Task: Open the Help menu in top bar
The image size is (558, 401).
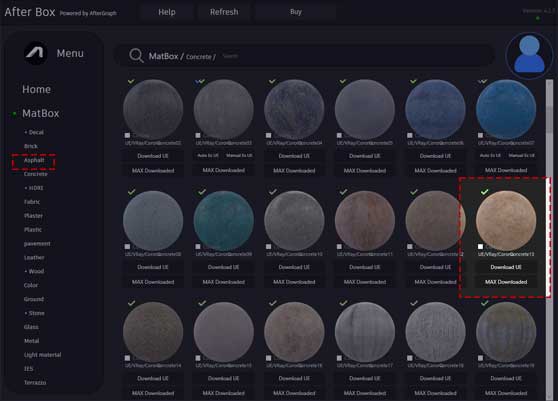Action: [x=167, y=12]
